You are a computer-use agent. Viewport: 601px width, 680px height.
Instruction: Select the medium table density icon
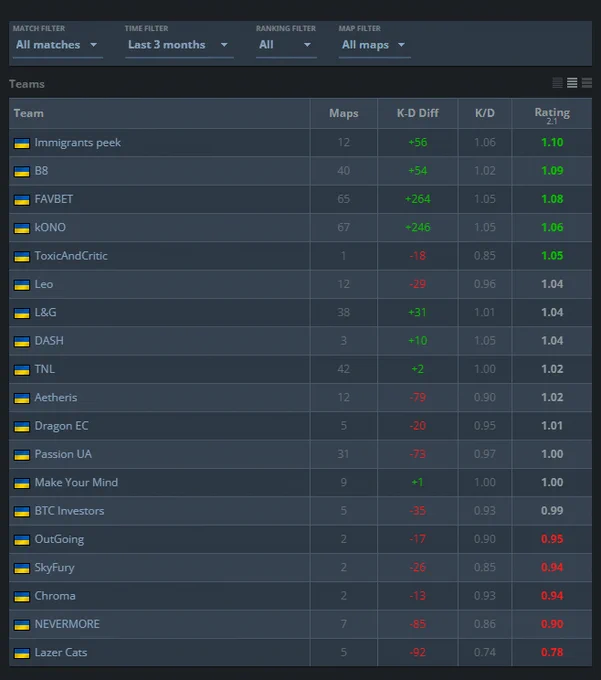[x=572, y=83]
